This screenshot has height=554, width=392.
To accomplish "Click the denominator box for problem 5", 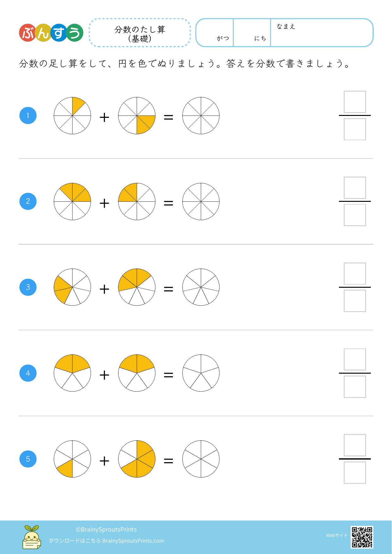I will [x=355, y=473].
